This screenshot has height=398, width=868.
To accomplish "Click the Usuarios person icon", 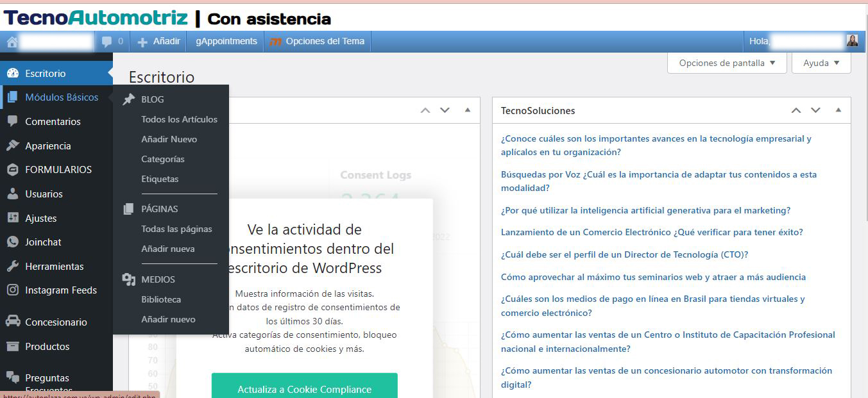I will tap(12, 194).
